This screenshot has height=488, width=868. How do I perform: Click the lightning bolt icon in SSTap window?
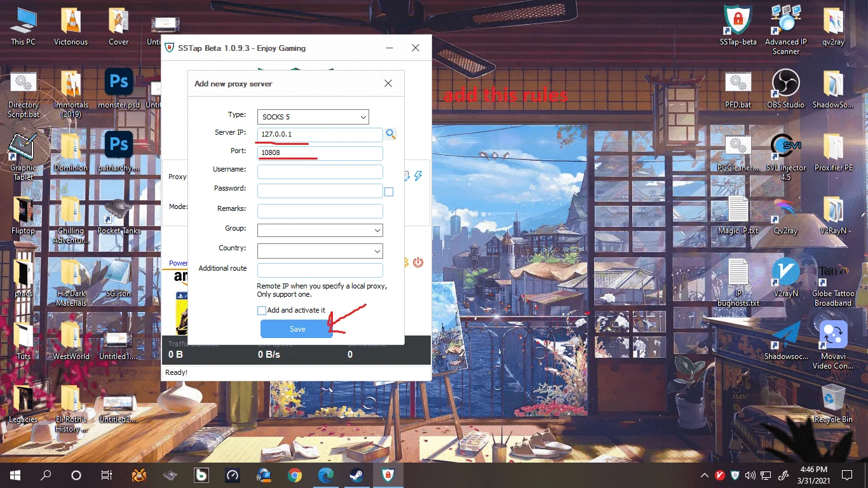coord(418,176)
